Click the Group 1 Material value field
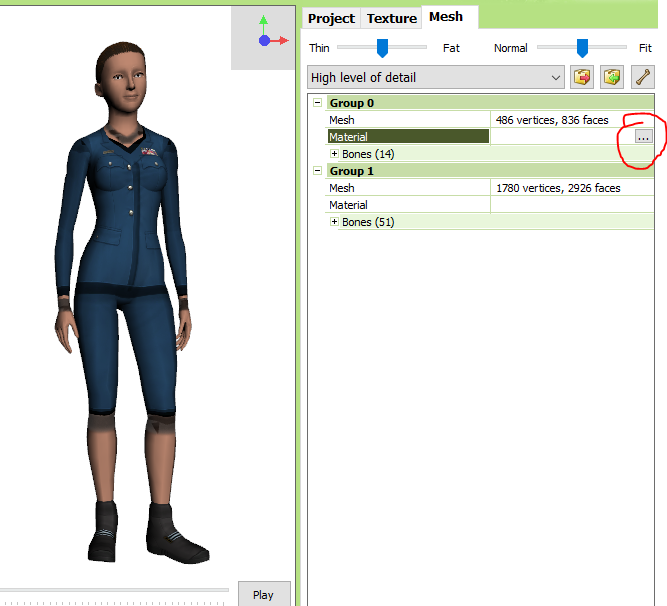 pos(572,205)
